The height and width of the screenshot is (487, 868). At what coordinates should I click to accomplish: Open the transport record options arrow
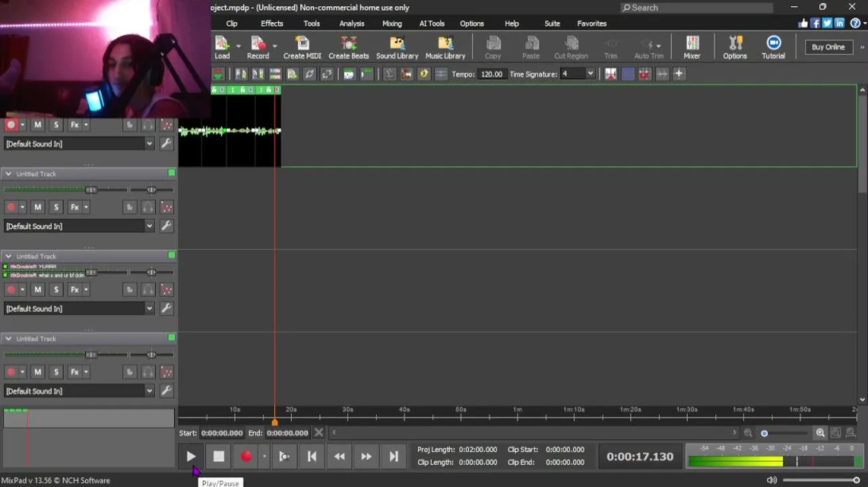coord(264,457)
